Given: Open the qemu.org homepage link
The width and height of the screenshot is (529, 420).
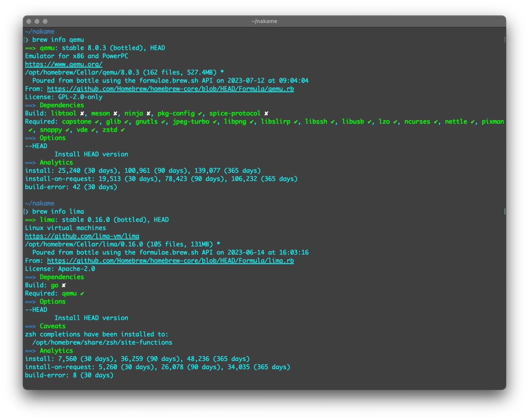Looking at the screenshot, I should point(63,64).
